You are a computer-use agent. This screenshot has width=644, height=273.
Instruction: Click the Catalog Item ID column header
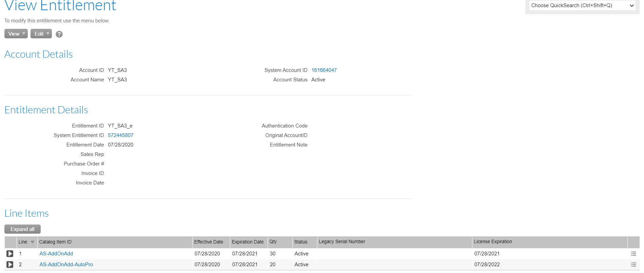(115, 242)
